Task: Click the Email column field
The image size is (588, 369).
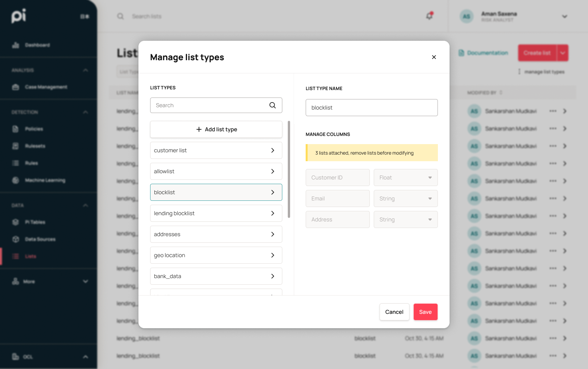Action: tap(338, 198)
